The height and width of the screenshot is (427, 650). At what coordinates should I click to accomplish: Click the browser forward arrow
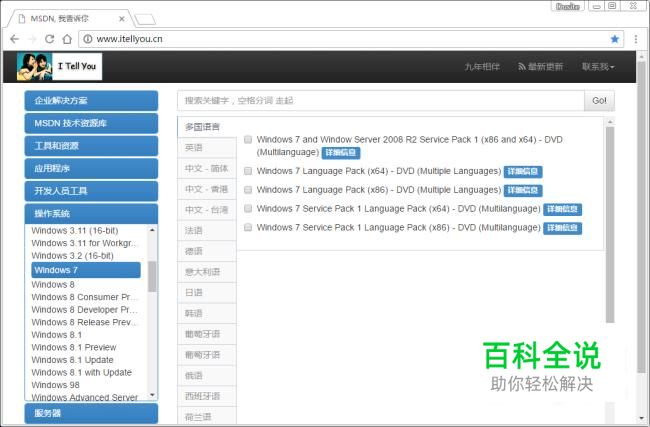coord(32,39)
